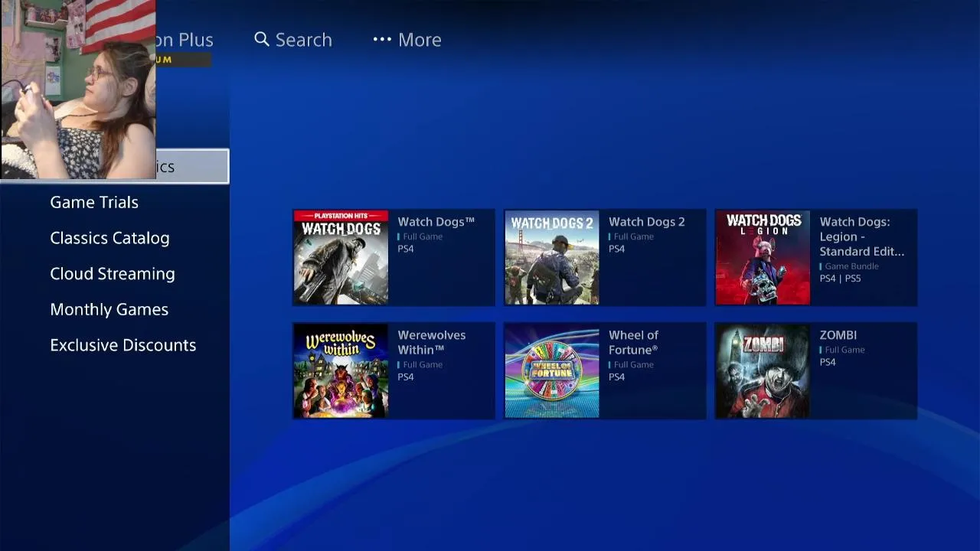980x551 pixels.
Task: Click PS4 label under Werewolves Within
Action: (x=406, y=377)
